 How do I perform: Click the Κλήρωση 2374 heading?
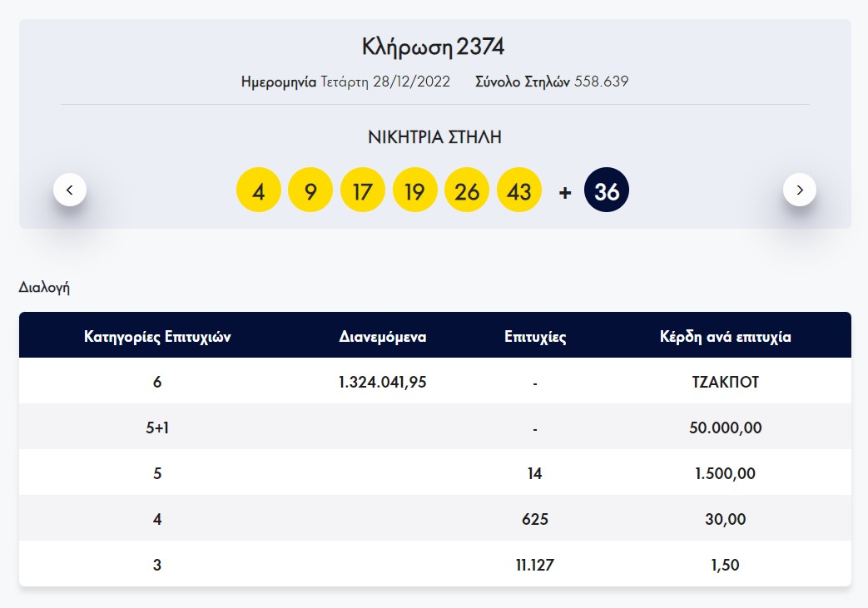(434, 47)
